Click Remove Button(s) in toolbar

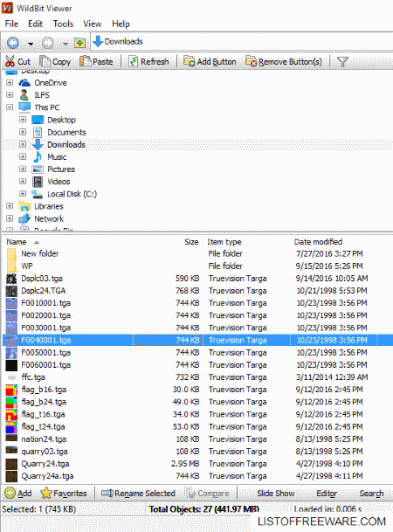284,61
